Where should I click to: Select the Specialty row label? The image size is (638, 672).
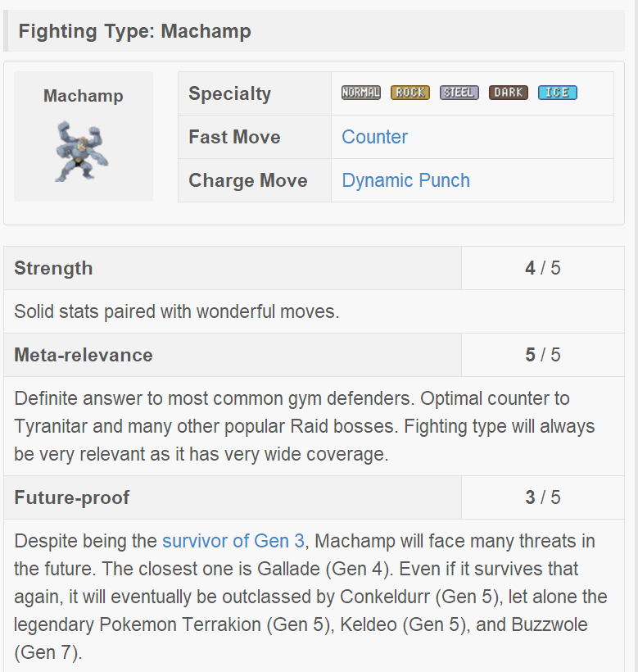(x=229, y=93)
